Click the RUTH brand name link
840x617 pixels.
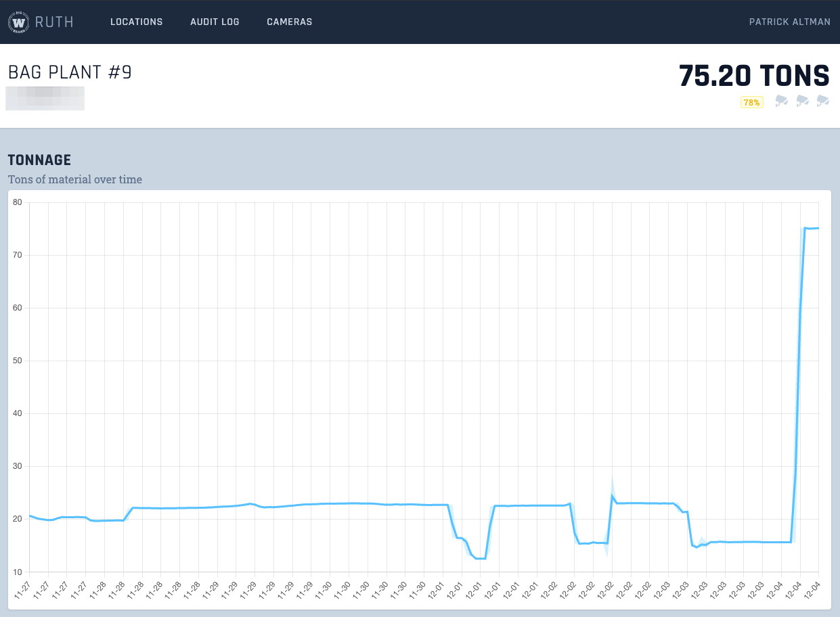[x=53, y=22]
